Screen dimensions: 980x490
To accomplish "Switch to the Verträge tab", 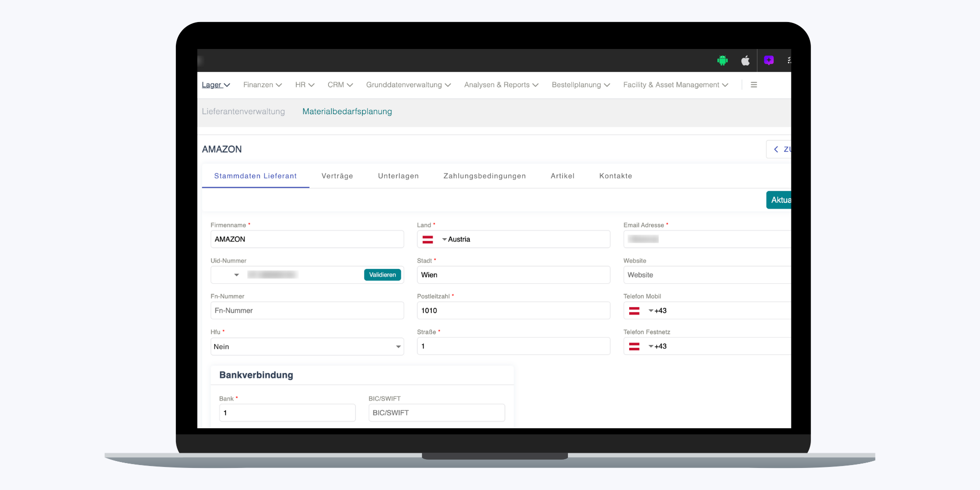I will pos(337,176).
